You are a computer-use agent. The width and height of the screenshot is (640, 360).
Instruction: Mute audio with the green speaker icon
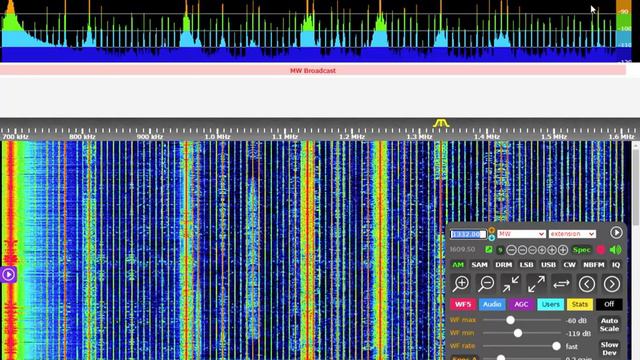click(x=615, y=250)
